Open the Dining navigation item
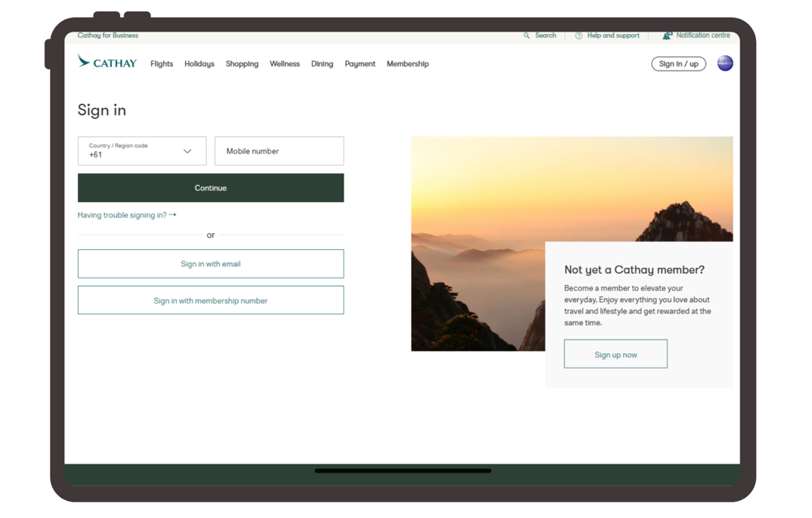Viewport: 812px width, 518px height. [322, 64]
